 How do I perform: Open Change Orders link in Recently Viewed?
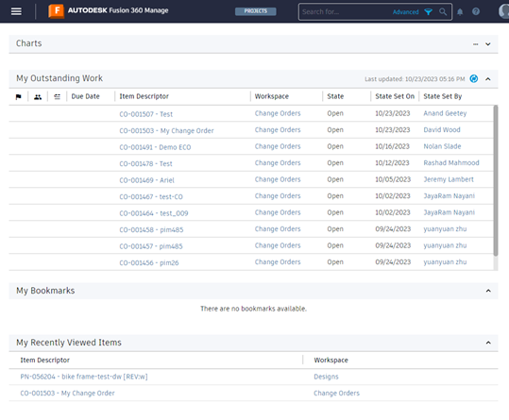[336, 394]
